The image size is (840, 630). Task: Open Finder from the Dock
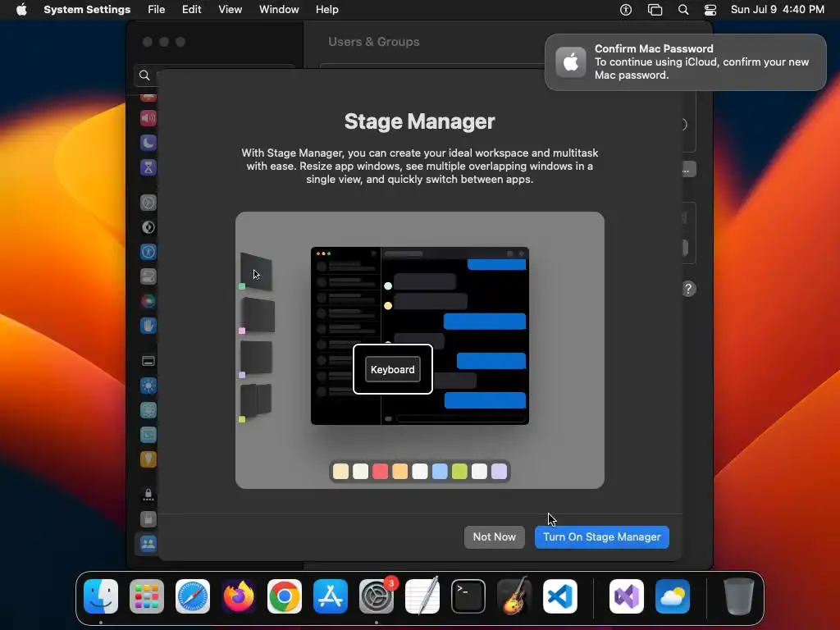101,596
